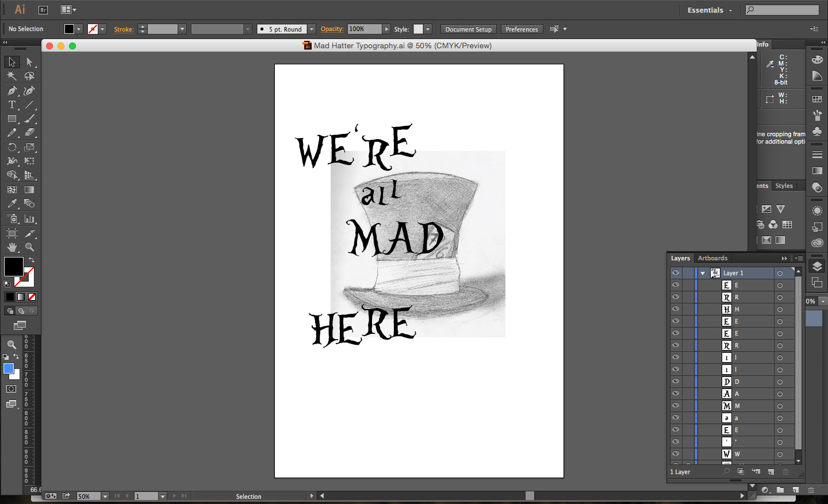The height and width of the screenshot is (504, 828).
Task: Hide the A sublayer
Action: (676, 394)
